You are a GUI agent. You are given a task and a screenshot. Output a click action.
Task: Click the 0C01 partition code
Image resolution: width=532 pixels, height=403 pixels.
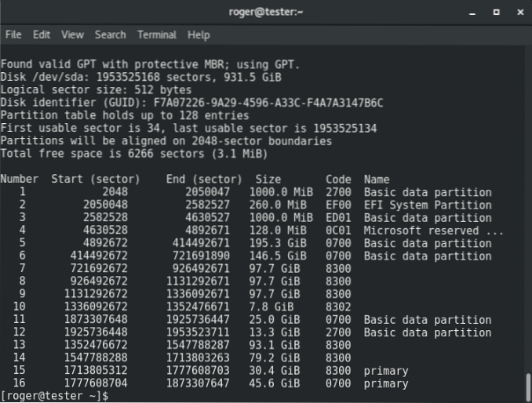pos(339,231)
